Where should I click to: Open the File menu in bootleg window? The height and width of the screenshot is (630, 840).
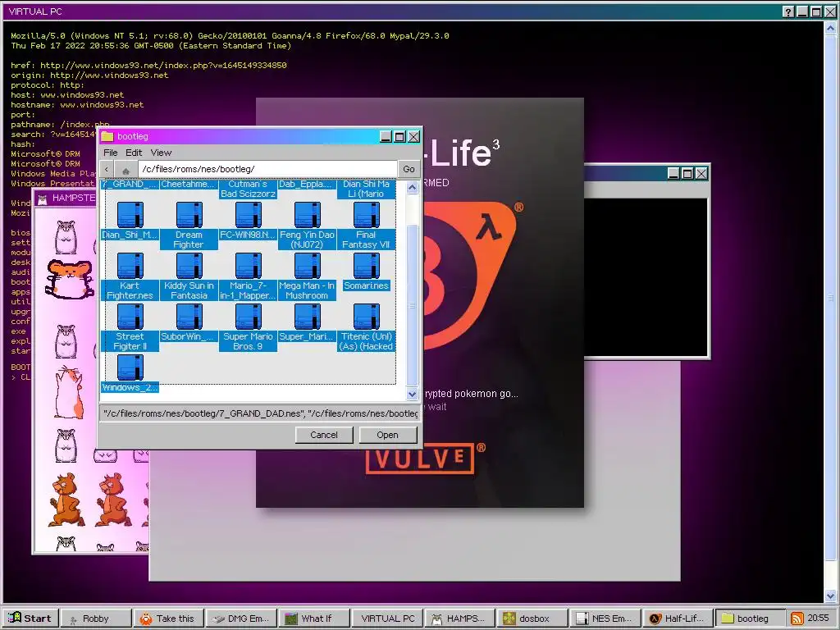pyautogui.click(x=111, y=153)
